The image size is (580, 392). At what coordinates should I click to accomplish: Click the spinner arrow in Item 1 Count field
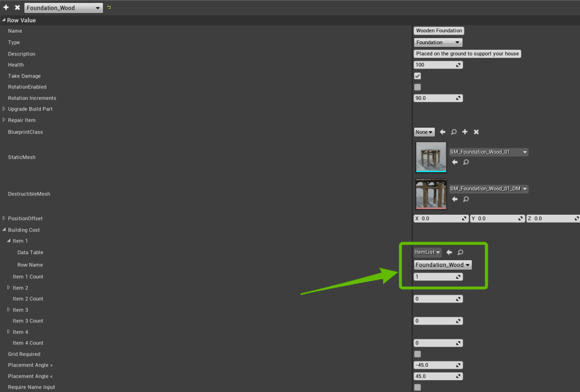pyautogui.click(x=458, y=277)
